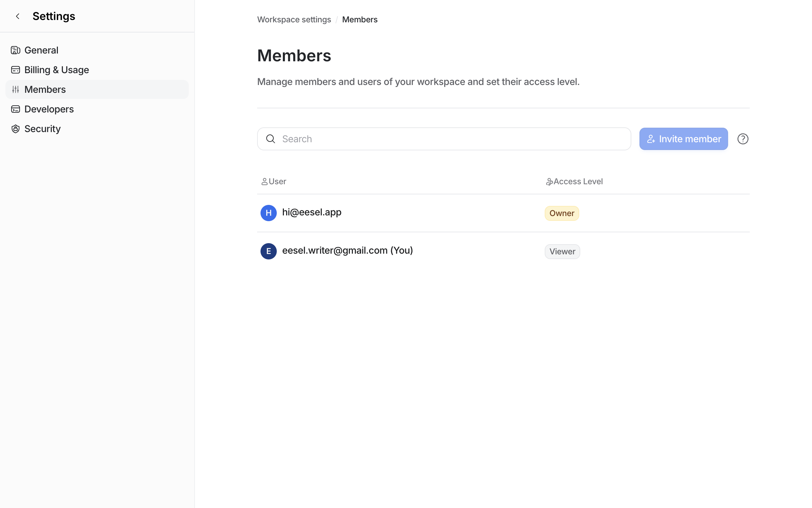Click the magnifier icon in search box
This screenshot has width=812, height=508.
pos(271,139)
